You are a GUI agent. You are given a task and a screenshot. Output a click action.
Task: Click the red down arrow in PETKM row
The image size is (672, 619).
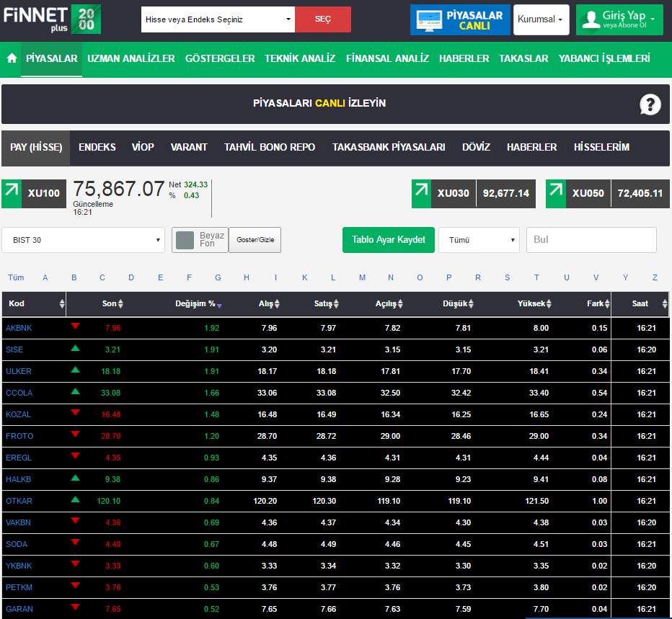[76, 585]
